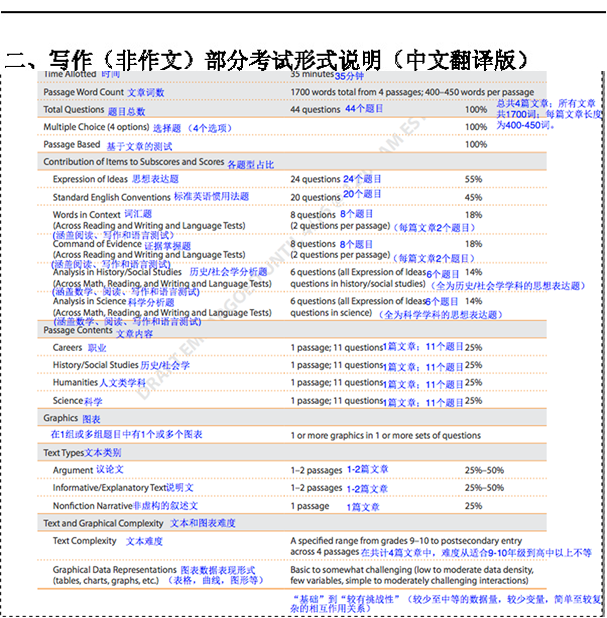Select the Multiple Choice (4 options) row
Image resolution: width=607 pixels, height=618 pixels.
click(x=96, y=128)
